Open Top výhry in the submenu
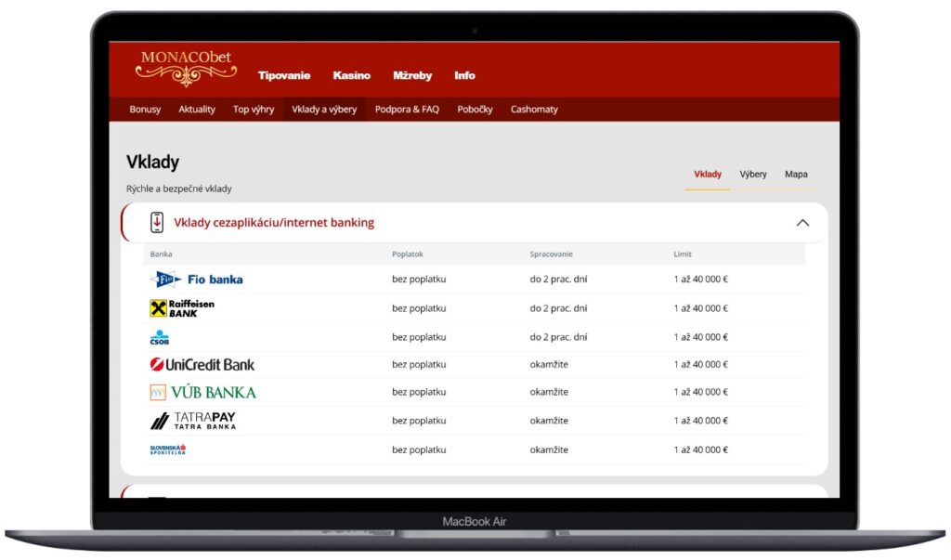The height and width of the screenshot is (560, 951). 254,110
